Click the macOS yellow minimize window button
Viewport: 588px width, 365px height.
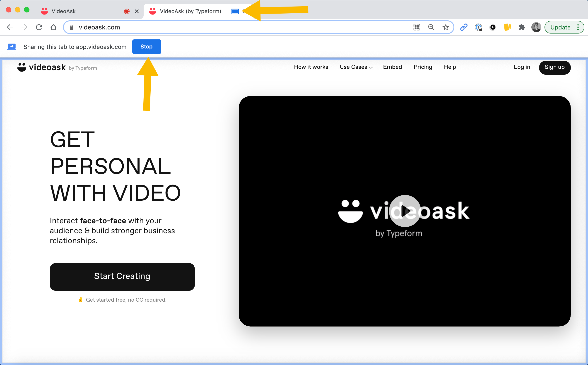coord(18,10)
